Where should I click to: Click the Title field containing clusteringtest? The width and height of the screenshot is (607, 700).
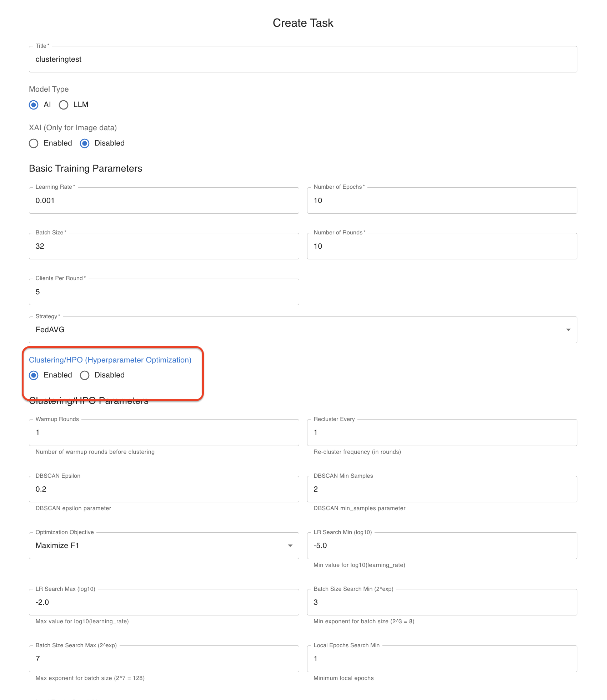[x=303, y=60]
